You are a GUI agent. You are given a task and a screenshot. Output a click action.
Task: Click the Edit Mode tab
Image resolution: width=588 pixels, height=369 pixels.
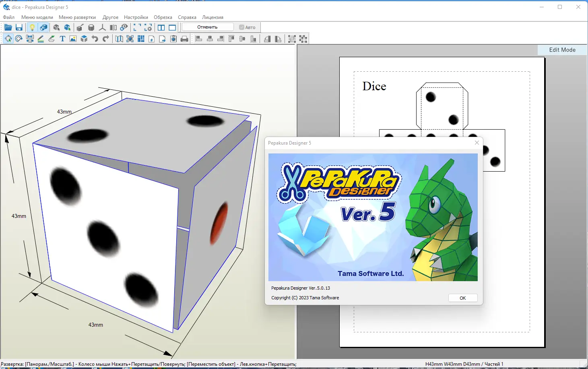click(x=562, y=50)
